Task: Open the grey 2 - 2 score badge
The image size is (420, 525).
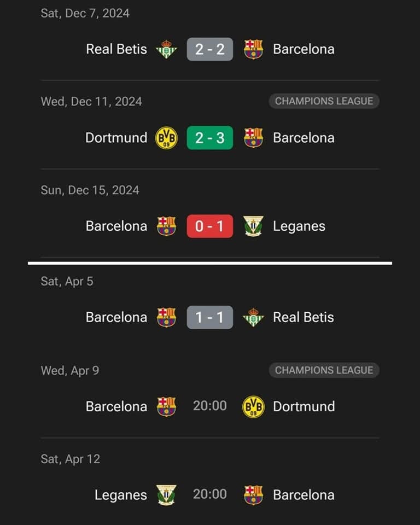Action: click(209, 49)
